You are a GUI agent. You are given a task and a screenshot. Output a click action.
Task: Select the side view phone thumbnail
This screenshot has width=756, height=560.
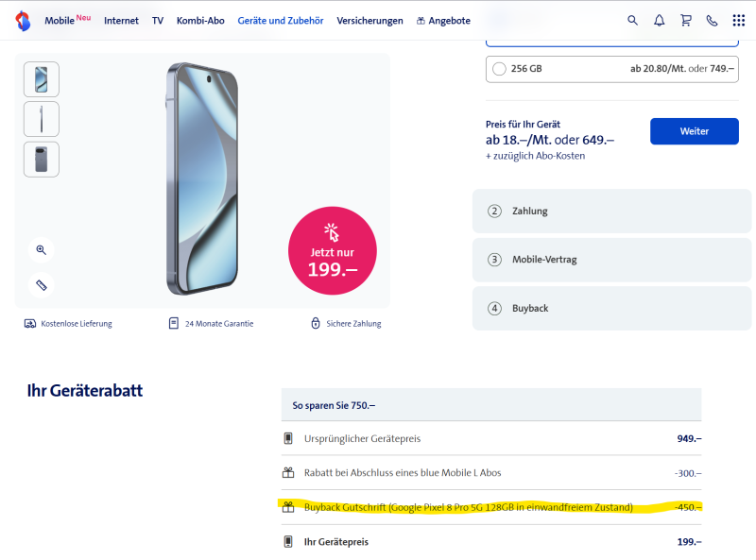42,119
